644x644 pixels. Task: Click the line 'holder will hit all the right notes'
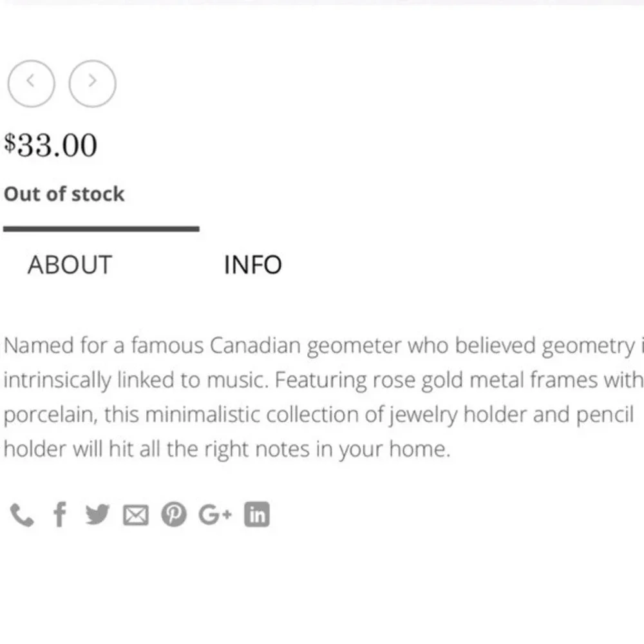click(x=227, y=450)
